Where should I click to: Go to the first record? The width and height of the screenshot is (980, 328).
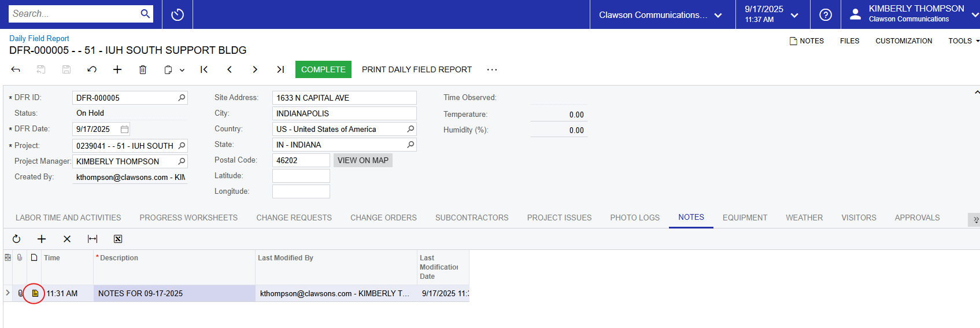[204, 69]
